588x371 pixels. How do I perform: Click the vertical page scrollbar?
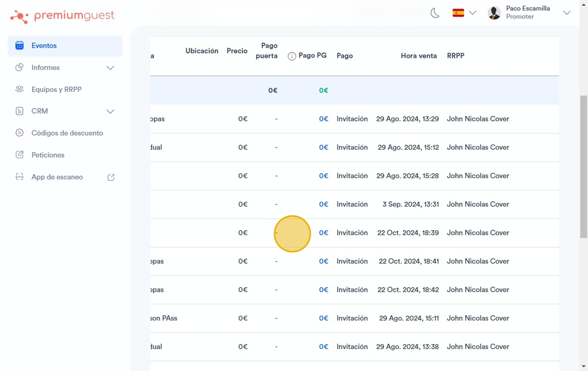[x=583, y=166]
